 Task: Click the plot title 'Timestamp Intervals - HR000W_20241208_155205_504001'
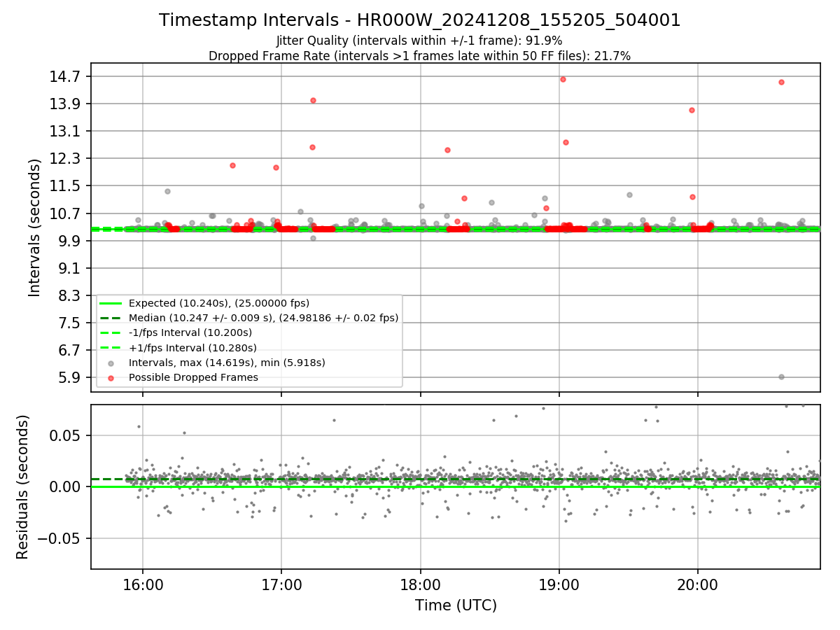420,20
